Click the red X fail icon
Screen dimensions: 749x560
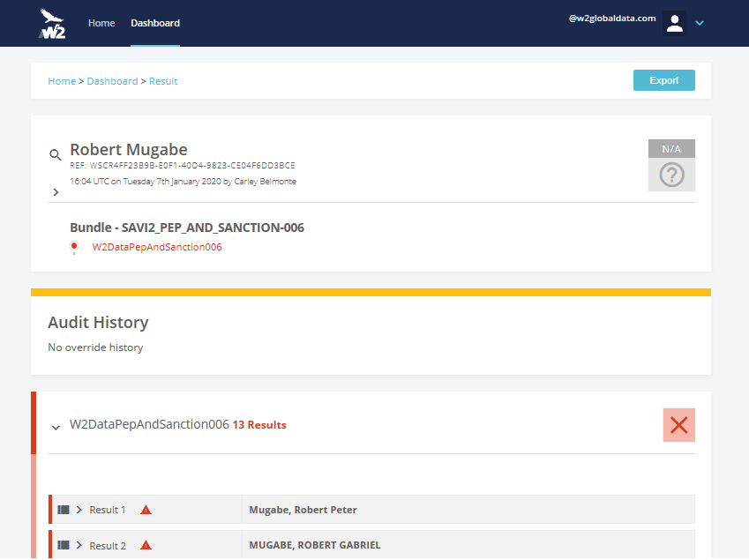(678, 425)
